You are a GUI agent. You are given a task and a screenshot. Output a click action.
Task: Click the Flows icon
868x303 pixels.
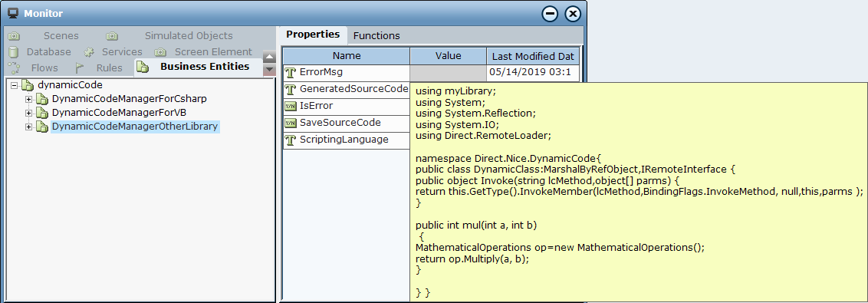pyautogui.click(x=14, y=68)
